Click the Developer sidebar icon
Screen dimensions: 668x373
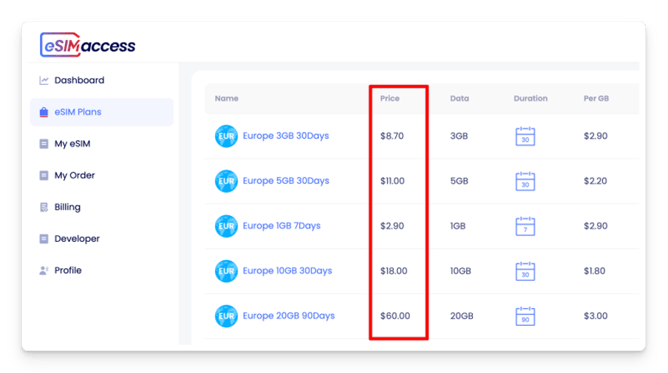click(43, 239)
